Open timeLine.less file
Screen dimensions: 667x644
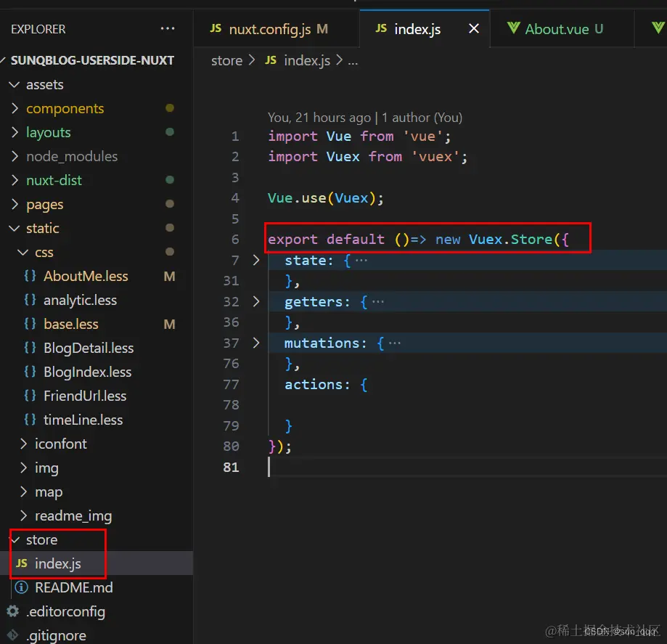point(83,420)
